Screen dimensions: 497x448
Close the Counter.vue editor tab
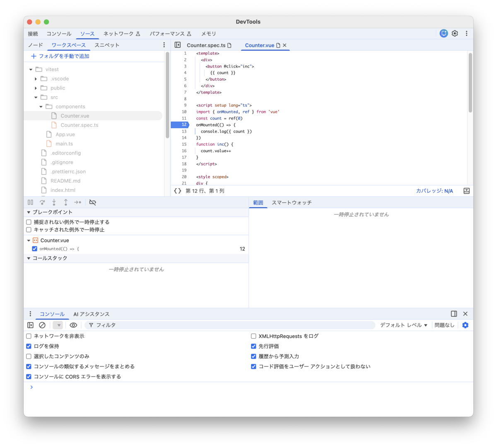click(x=285, y=45)
